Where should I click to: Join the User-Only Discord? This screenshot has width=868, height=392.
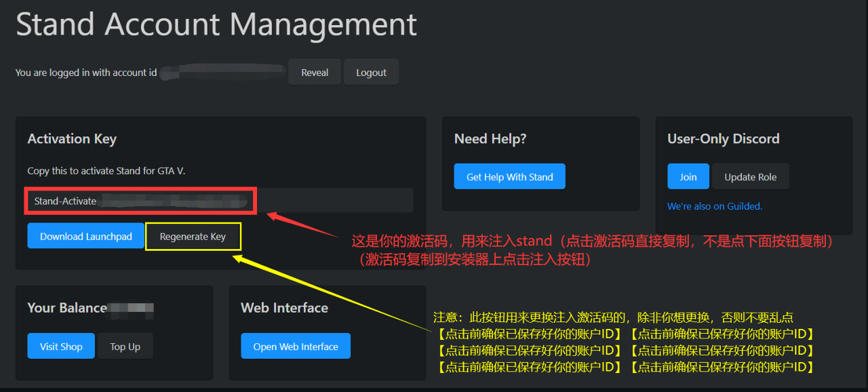(x=688, y=177)
